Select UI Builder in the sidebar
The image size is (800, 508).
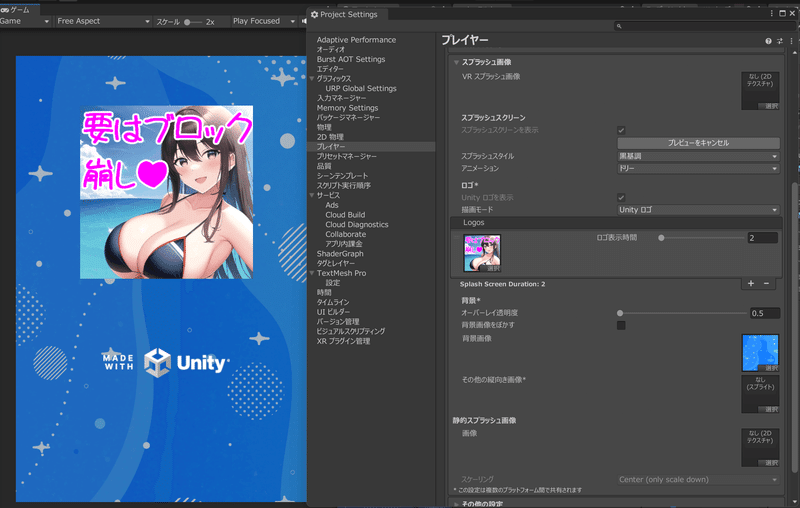click(x=333, y=312)
